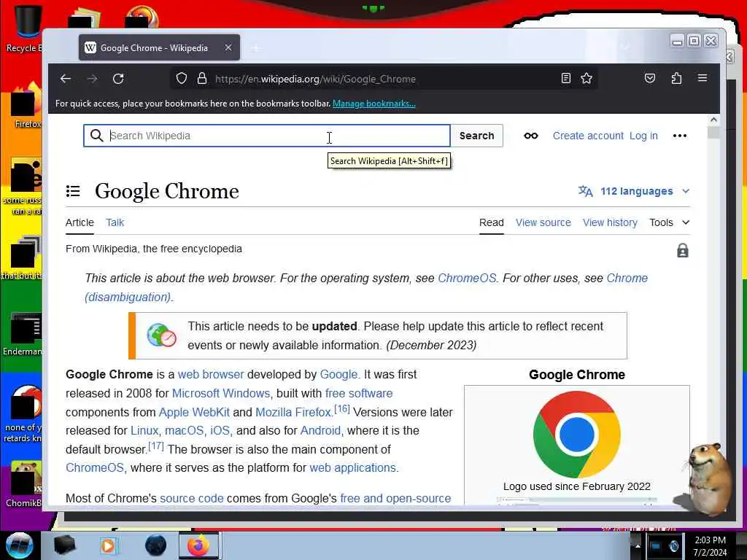The image size is (747, 560).
Task: Click the Windows Start orb
Action: pos(19,545)
